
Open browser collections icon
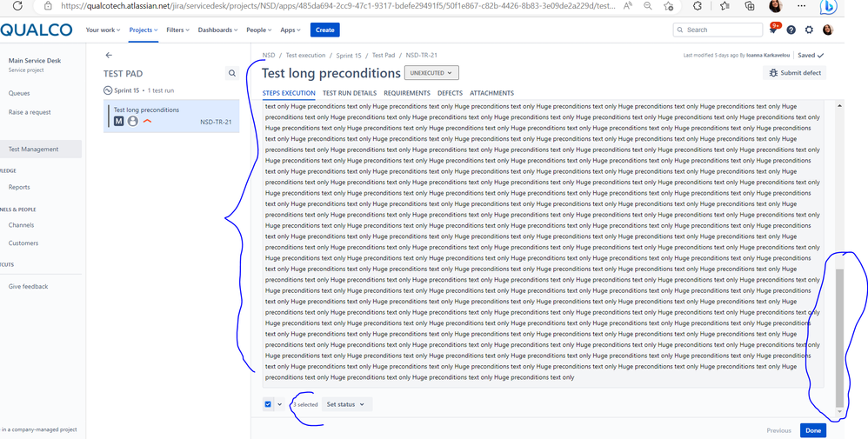750,6
